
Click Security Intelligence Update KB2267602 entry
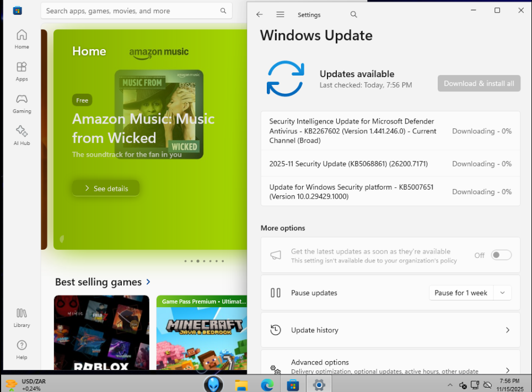(390, 131)
